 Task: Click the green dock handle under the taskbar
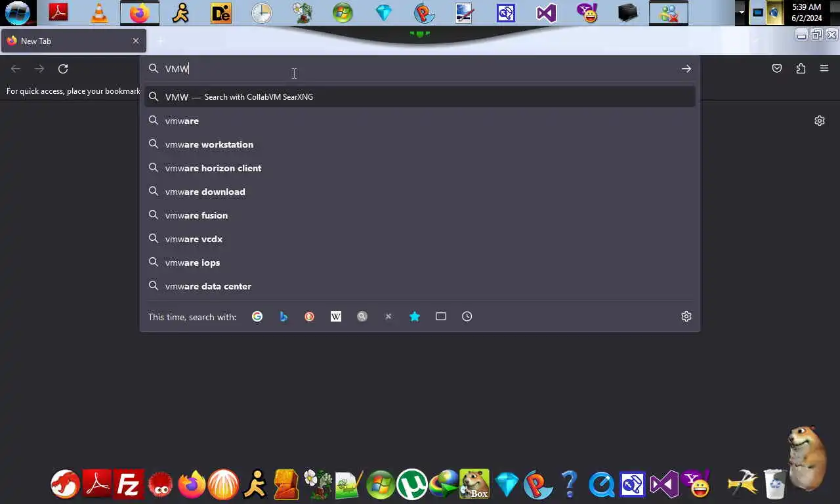point(420,33)
